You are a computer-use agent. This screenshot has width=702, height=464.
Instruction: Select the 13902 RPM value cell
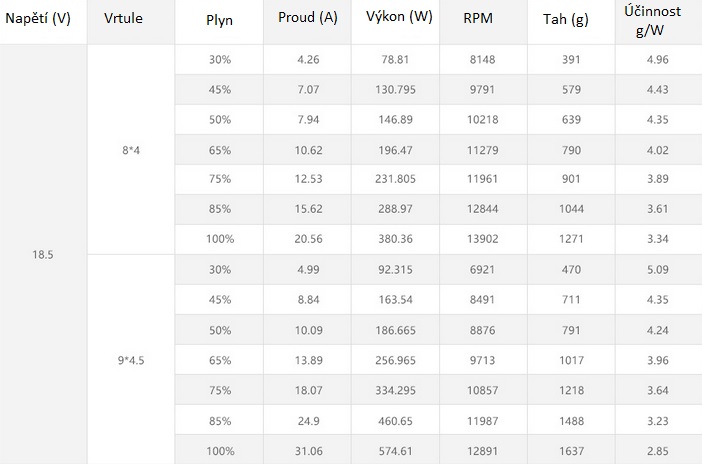(x=484, y=241)
